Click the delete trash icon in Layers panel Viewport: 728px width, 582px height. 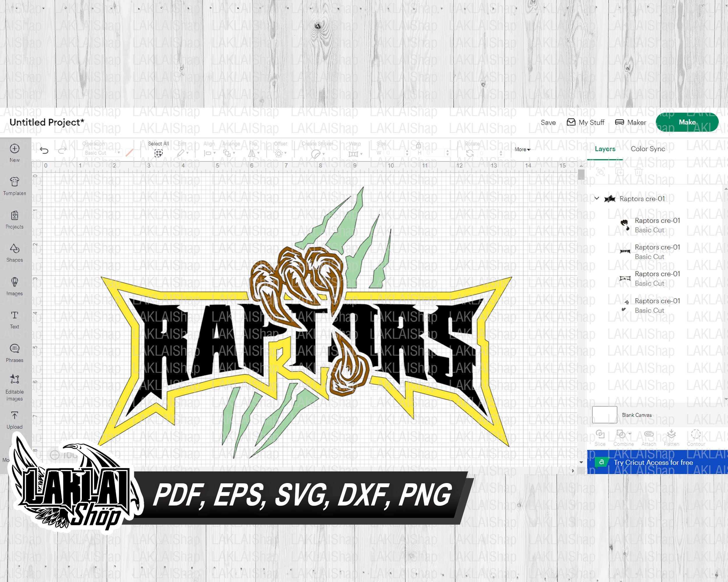point(638,172)
